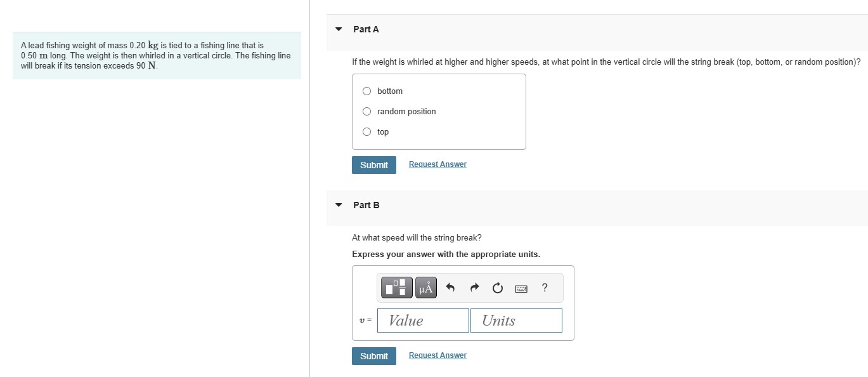Submit the Part B speed answer
The height and width of the screenshot is (377, 868).
pos(374,356)
